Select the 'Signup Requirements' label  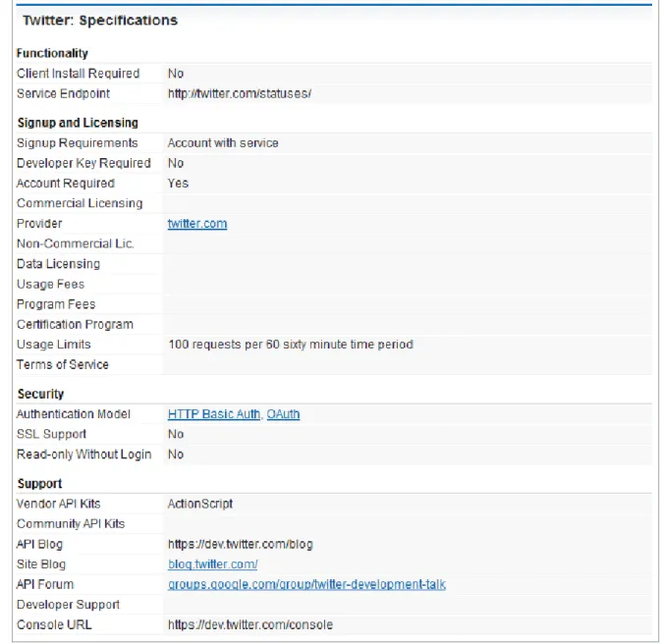pos(78,143)
